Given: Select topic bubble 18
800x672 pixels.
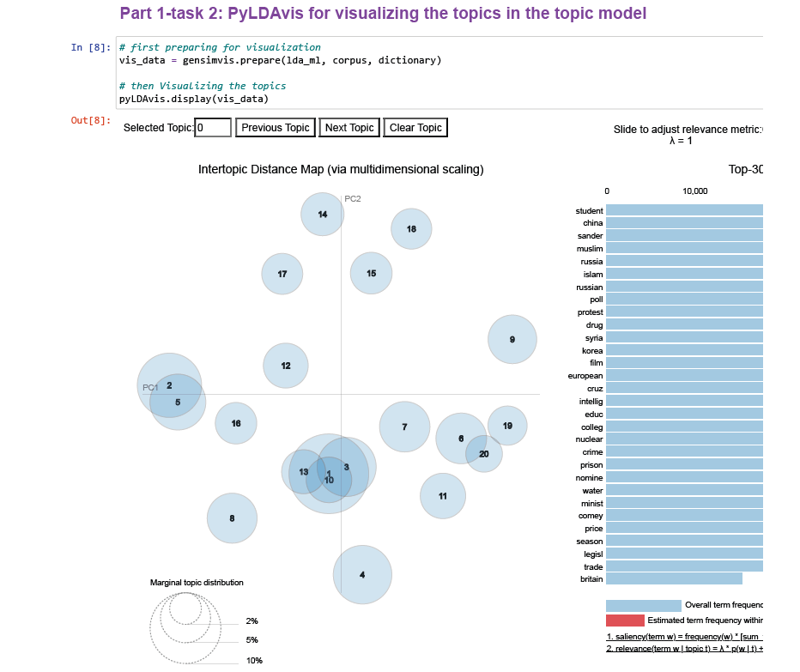Looking at the screenshot, I should [411, 229].
